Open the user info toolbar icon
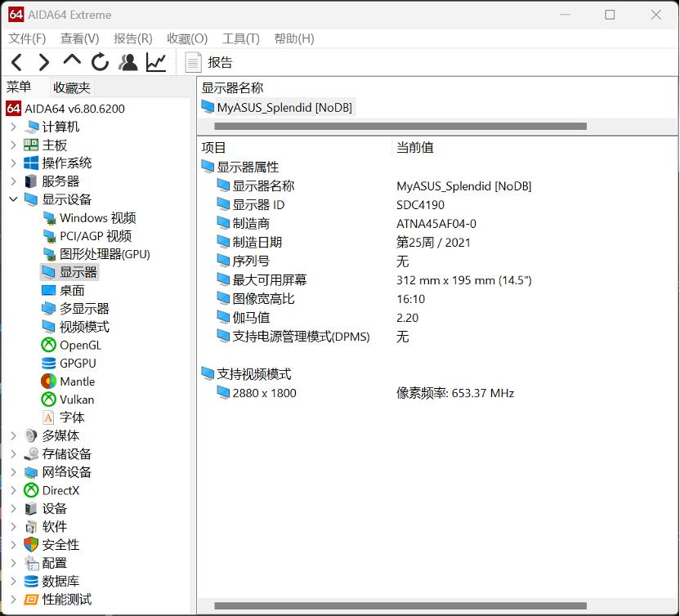The image size is (680, 616). 128,61
